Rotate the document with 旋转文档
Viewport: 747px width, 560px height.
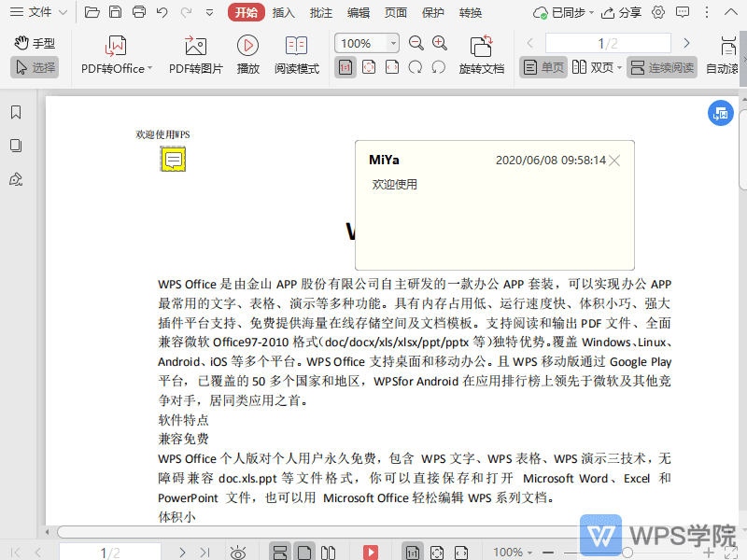point(481,54)
